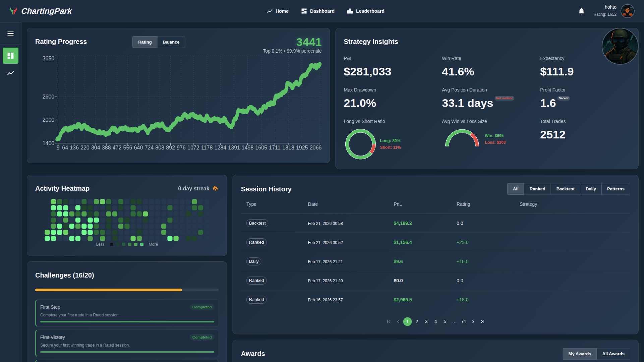
Task: Show All Awards
Action: [613, 354]
